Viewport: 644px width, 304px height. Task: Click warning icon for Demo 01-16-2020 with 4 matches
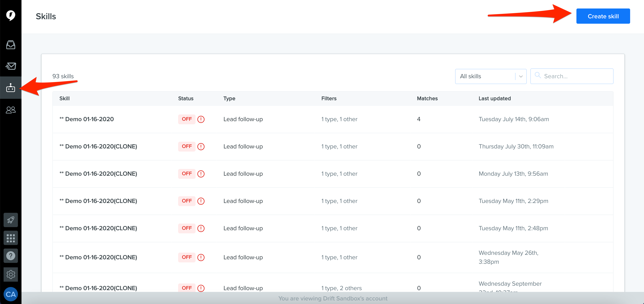pyautogui.click(x=201, y=119)
